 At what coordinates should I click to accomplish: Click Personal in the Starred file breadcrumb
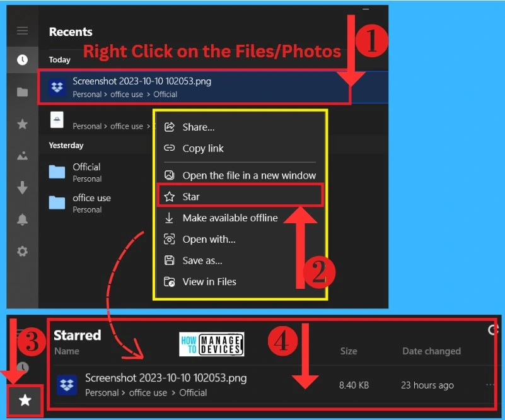tap(102, 393)
